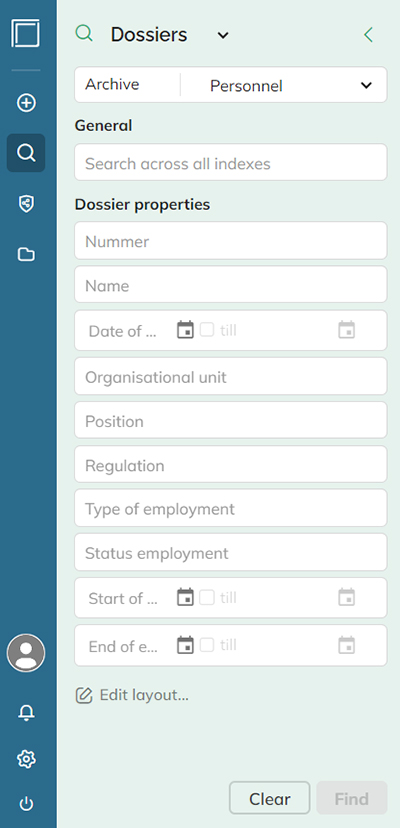Enable the till checkbox for Start of
The height and width of the screenshot is (828, 400).
[x=207, y=598]
